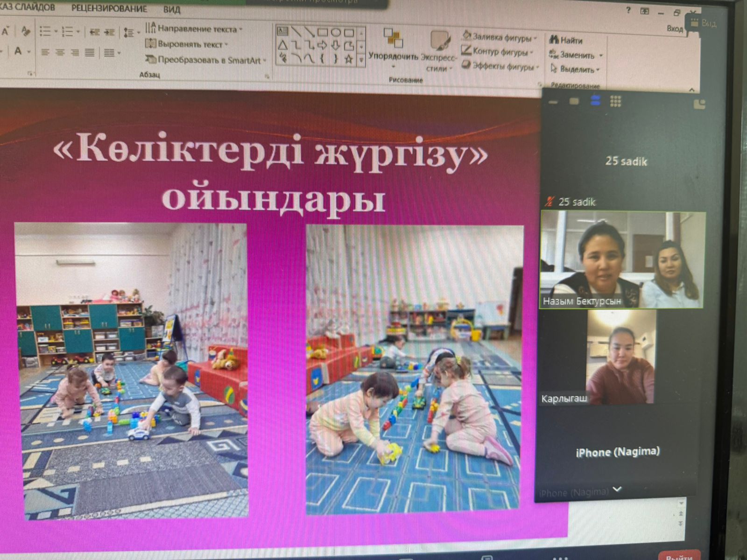This screenshot has height=560, width=747.
Task: Click the Заменить button
Action: pyautogui.click(x=576, y=55)
